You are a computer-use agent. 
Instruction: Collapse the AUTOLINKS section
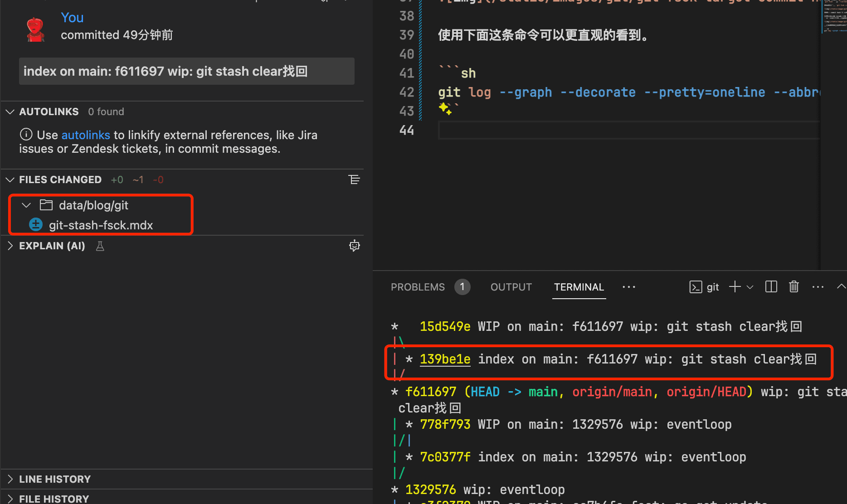pos(10,111)
